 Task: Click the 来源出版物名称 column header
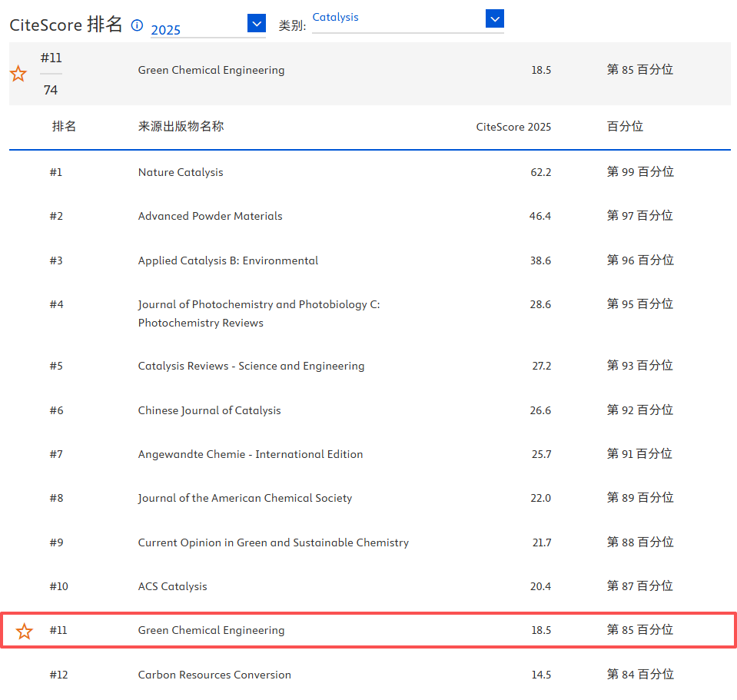(181, 126)
